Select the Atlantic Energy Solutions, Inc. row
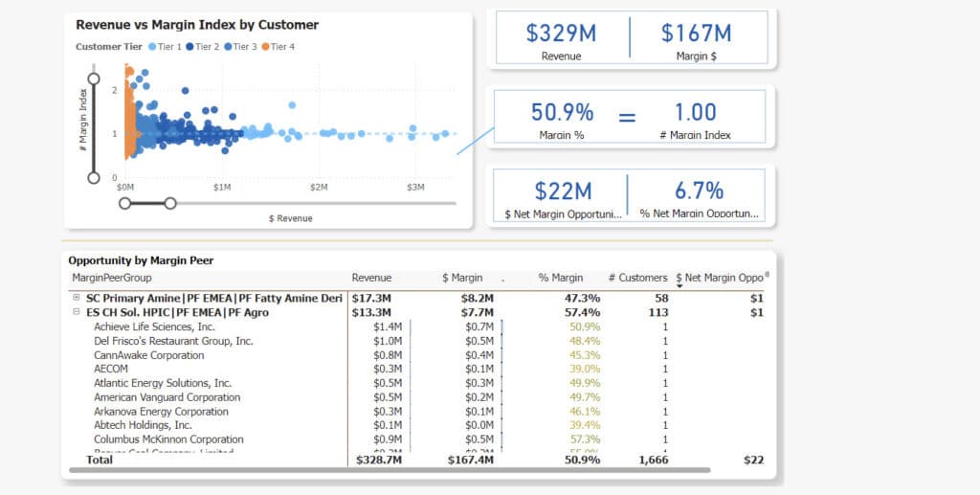This screenshot has height=495, width=980. coord(415,383)
